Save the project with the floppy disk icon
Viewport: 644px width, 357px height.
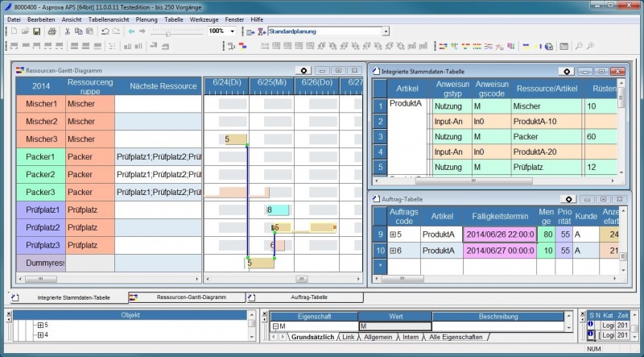tap(35, 31)
